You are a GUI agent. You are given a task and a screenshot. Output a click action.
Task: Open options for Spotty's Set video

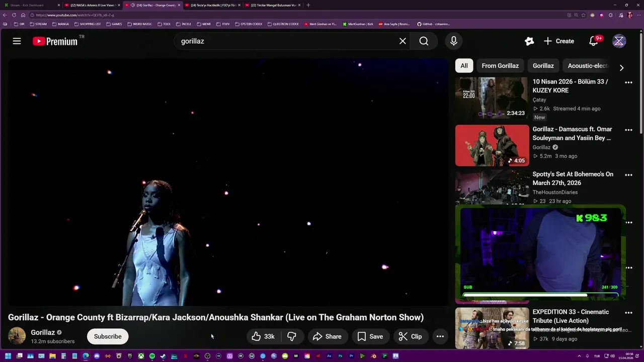coord(628,175)
